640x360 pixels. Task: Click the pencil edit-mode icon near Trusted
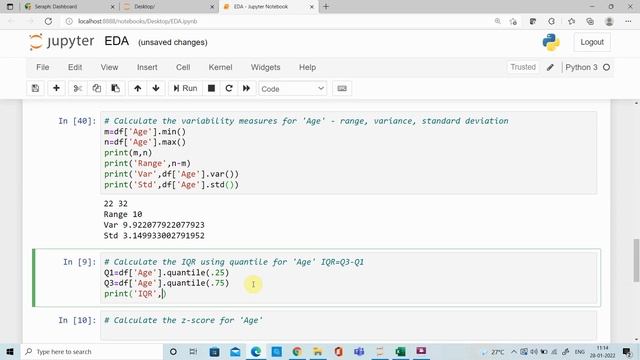pos(550,67)
